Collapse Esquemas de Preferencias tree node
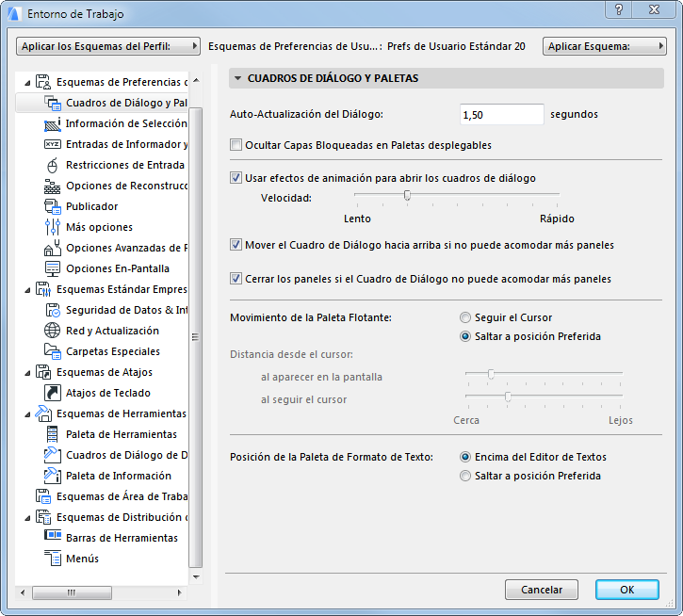683x616 pixels. pos(27,82)
